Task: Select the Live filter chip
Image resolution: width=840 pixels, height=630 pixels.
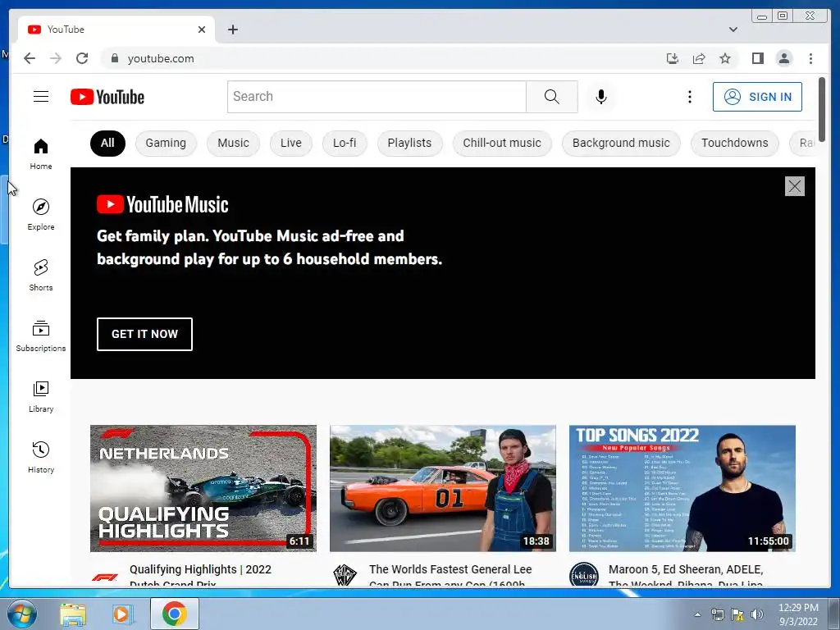Action: 291,143
